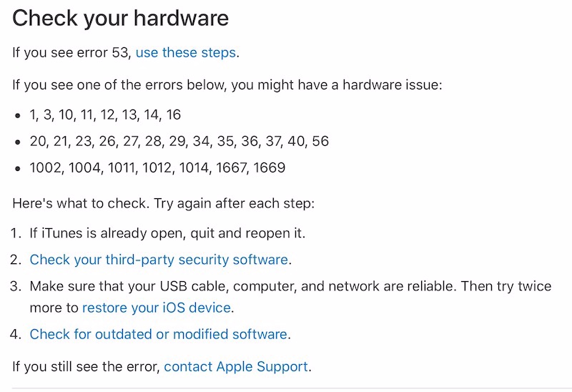Follow the "restore your iOS device" link
The image size is (572, 392).
point(157,308)
